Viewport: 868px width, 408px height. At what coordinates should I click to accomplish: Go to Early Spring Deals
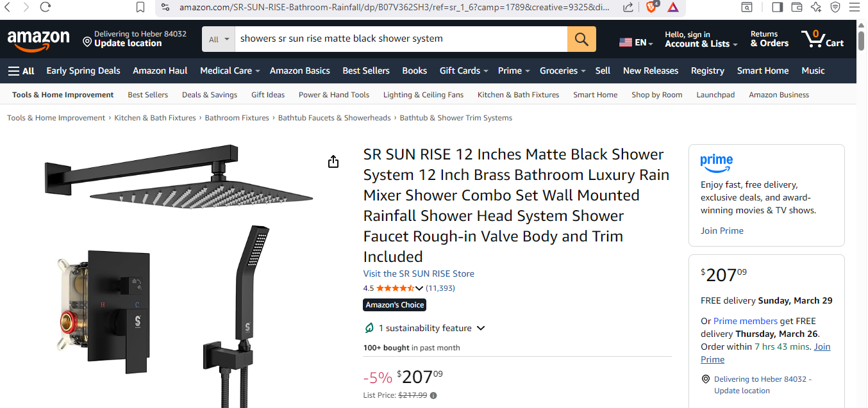tap(83, 71)
